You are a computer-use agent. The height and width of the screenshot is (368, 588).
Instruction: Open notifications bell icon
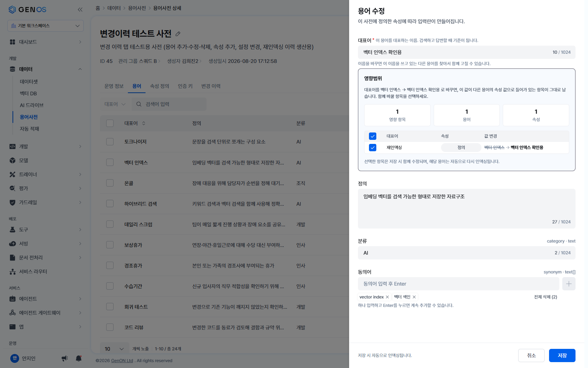click(x=79, y=358)
